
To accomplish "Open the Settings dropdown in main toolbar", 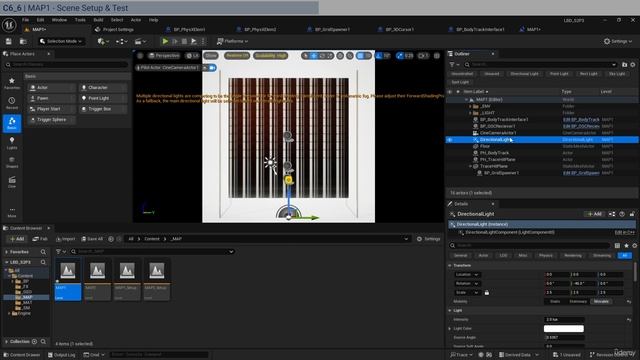I will (x=618, y=41).
